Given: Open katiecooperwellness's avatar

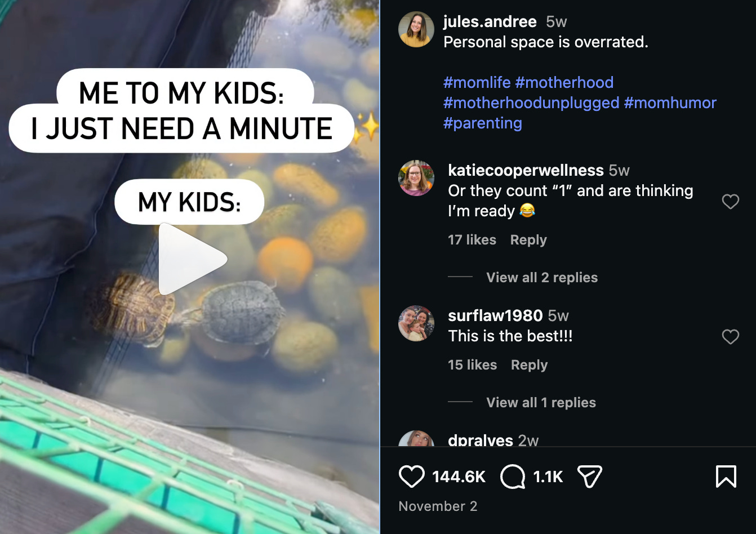Looking at the screenshot, I should click(416, 178).
